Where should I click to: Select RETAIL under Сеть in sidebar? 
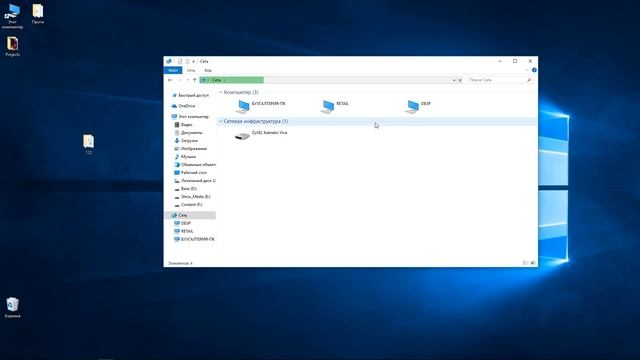tap(184, 231)
